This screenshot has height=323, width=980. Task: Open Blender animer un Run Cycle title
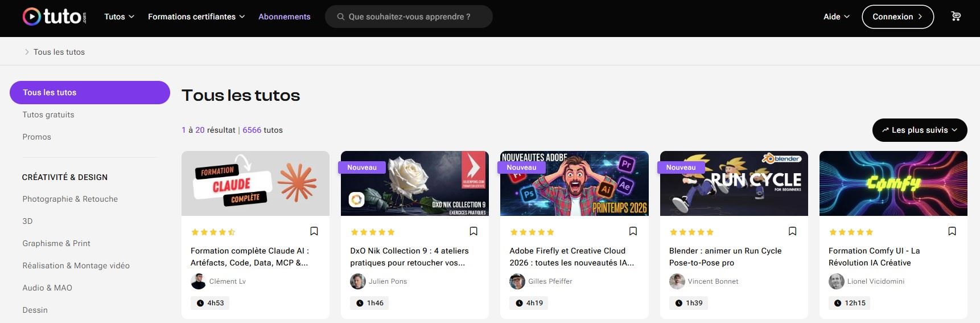tap(726, 256)
